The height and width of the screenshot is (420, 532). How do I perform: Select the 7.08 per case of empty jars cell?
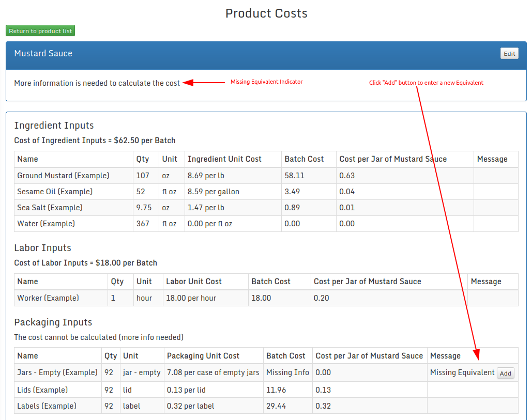point(213,372)
